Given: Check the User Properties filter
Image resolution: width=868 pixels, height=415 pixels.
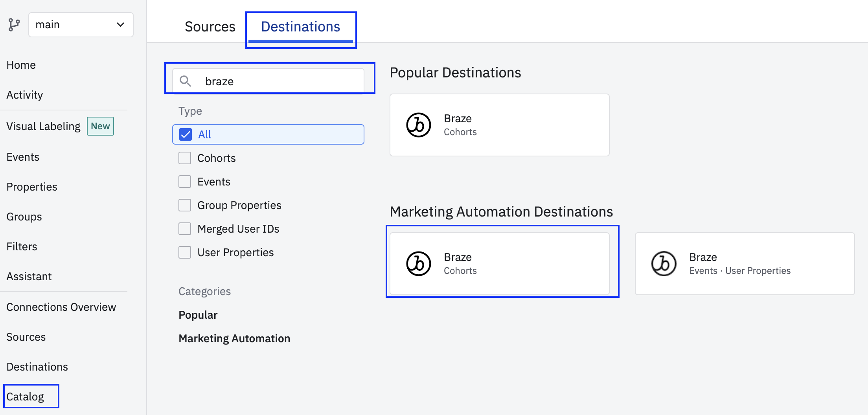Looking at the screenshot, I should 185,252.
